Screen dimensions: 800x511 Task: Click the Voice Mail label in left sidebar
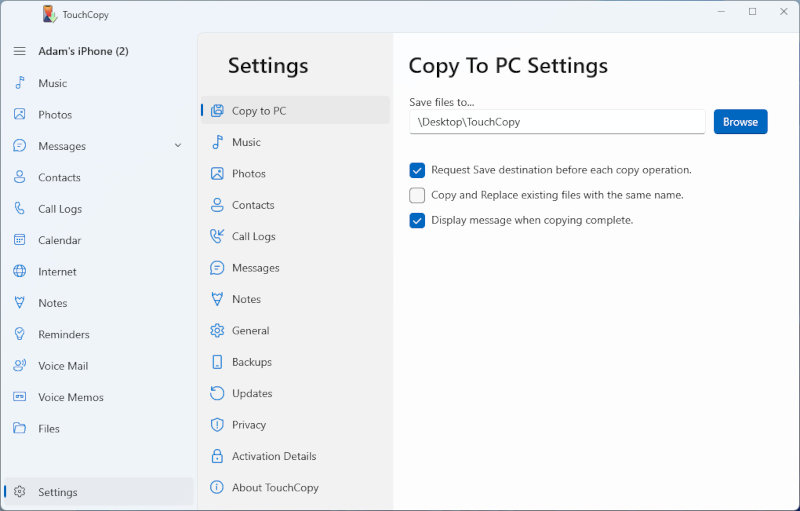coord(63,366)
